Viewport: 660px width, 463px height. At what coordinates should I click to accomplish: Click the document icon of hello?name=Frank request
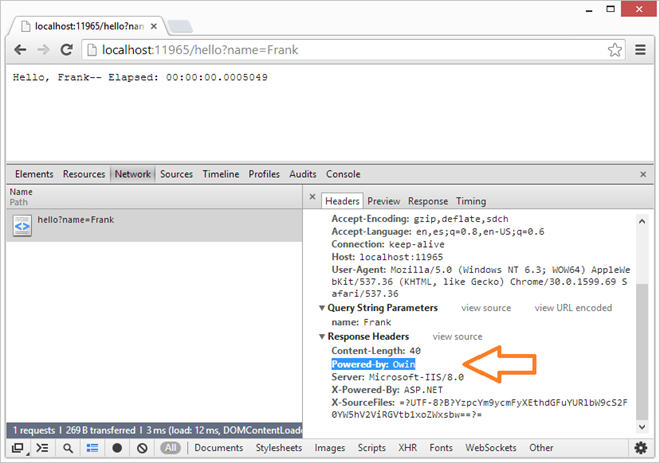[22, 226]
